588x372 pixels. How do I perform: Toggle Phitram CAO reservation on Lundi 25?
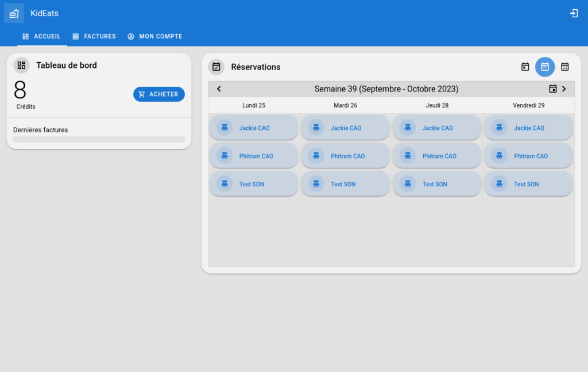[x=254, y=156]
